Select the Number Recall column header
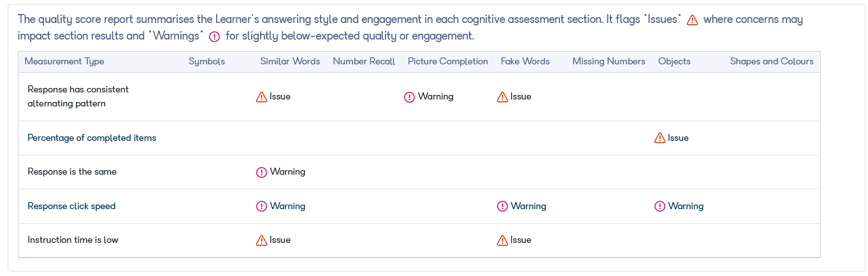The image size is (868, 276). point(364,61)
